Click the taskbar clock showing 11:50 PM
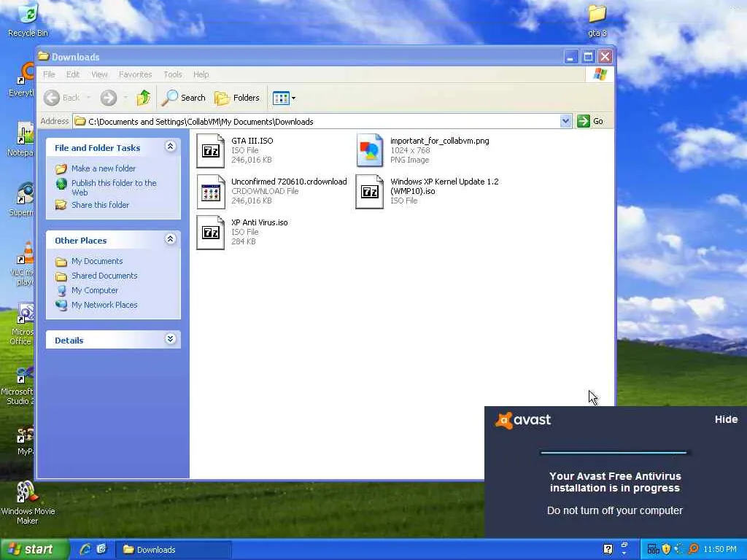This screenshot has height=560, width=747. point(720,550)
